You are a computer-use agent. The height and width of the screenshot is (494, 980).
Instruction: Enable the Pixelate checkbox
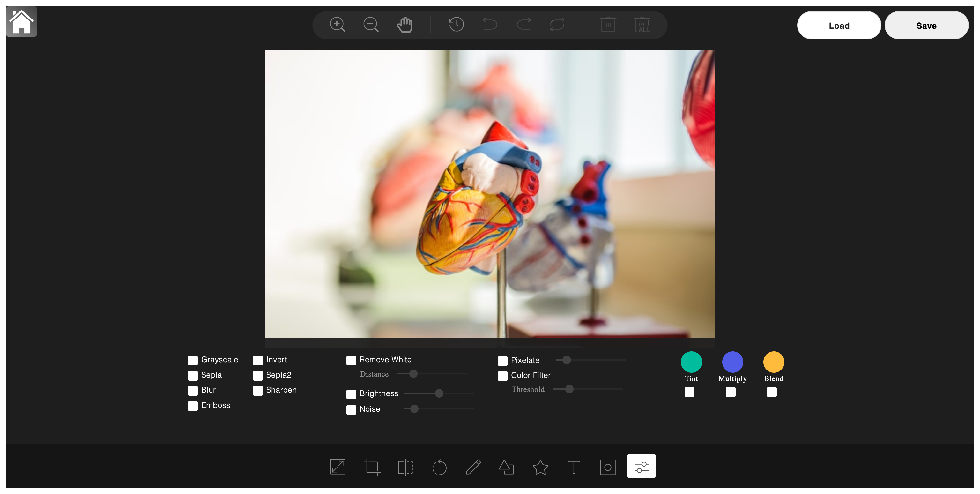pos(502,360)
